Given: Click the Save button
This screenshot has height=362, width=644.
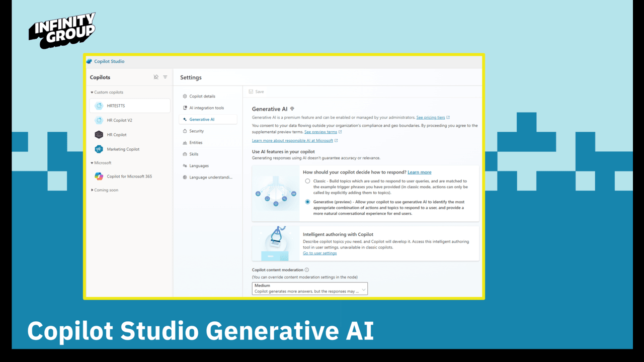Looking at the screenshot, I should (x=256, y=92).
